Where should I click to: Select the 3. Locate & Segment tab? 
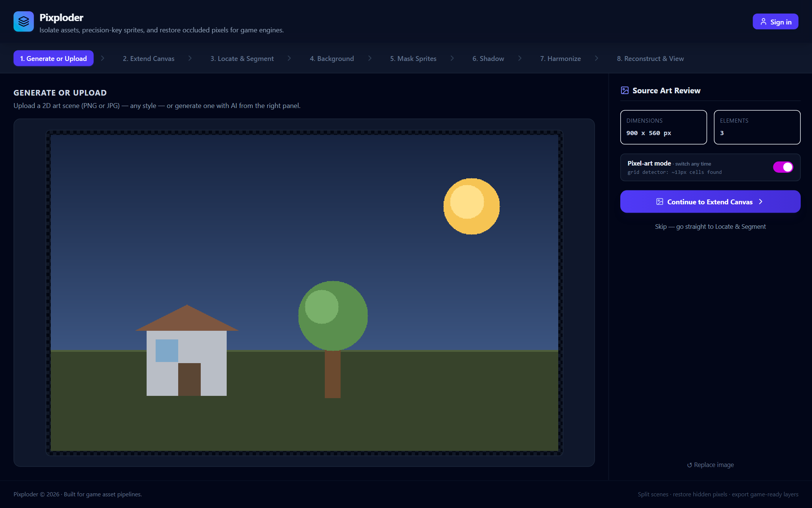[x=242, y=58]
